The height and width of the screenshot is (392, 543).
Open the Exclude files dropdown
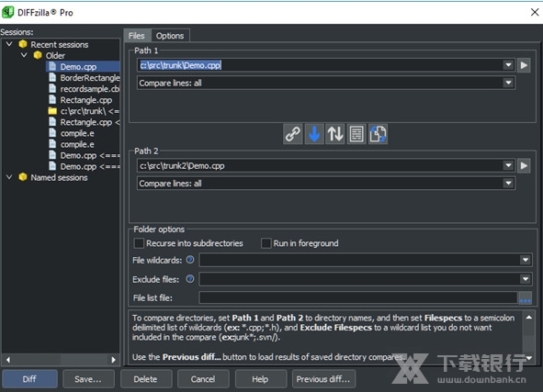coord(525,279)
